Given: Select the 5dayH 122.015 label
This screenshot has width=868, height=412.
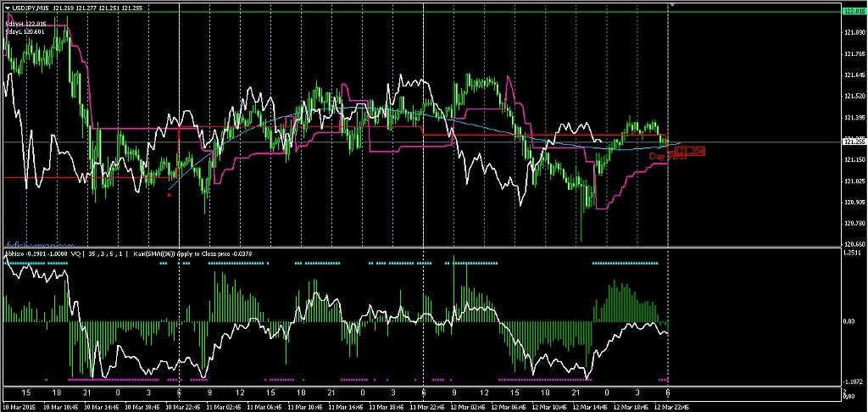Looking at the screenshot, I should coord(25,25).
